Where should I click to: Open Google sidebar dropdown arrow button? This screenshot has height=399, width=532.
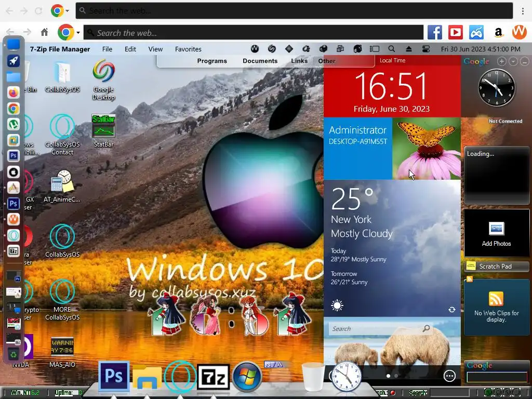(x=513, y=61)
